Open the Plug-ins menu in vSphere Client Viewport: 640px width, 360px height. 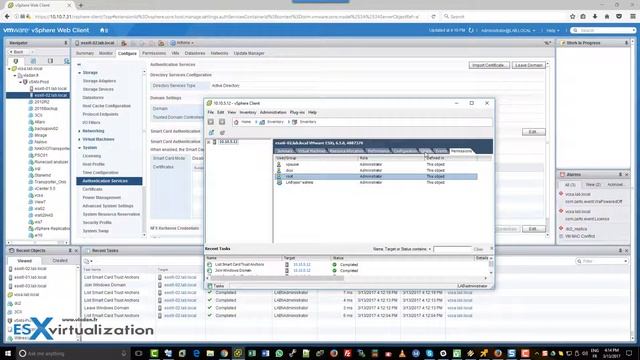point(297,112)
